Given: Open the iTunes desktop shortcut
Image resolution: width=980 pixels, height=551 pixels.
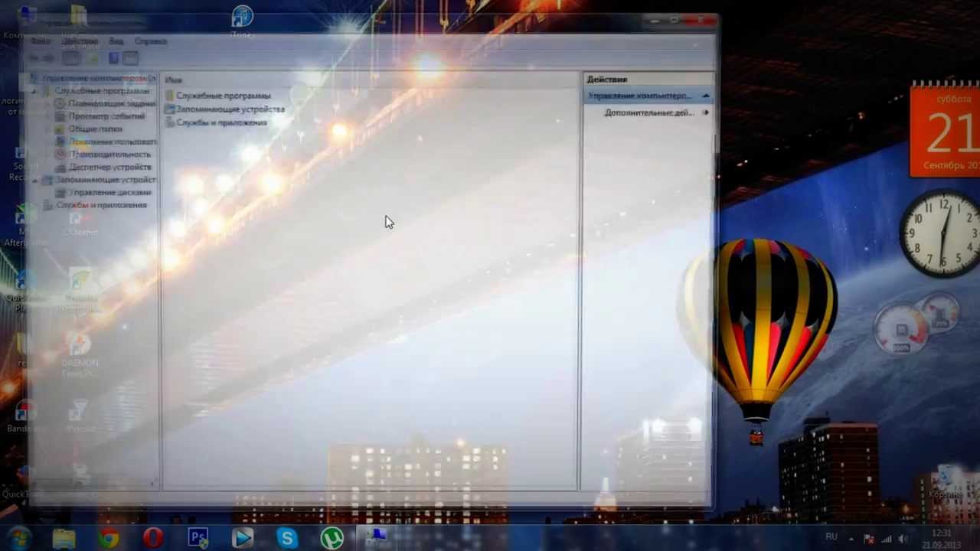Looking at the screenshot, I should [x=242, y=20].
